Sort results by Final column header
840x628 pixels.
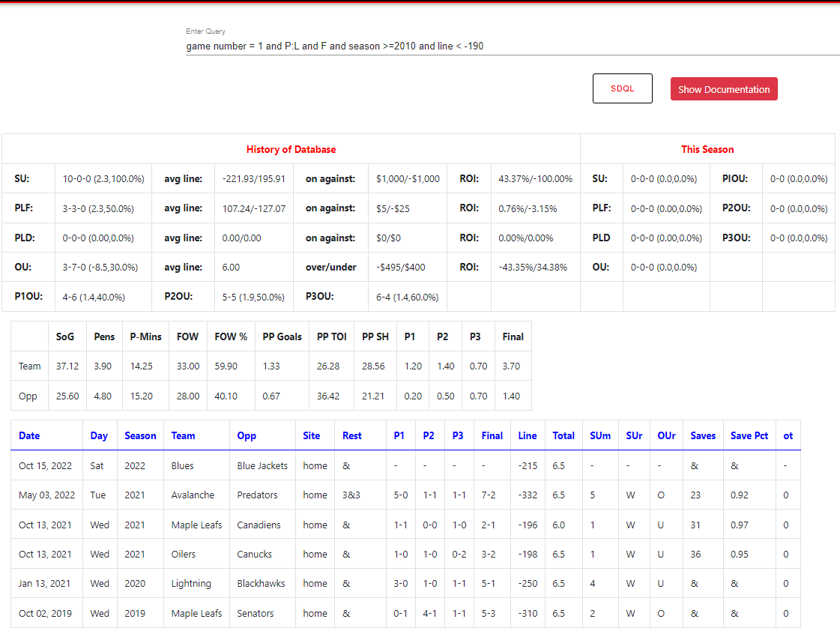pyautogui.click(x=492, y=435)
